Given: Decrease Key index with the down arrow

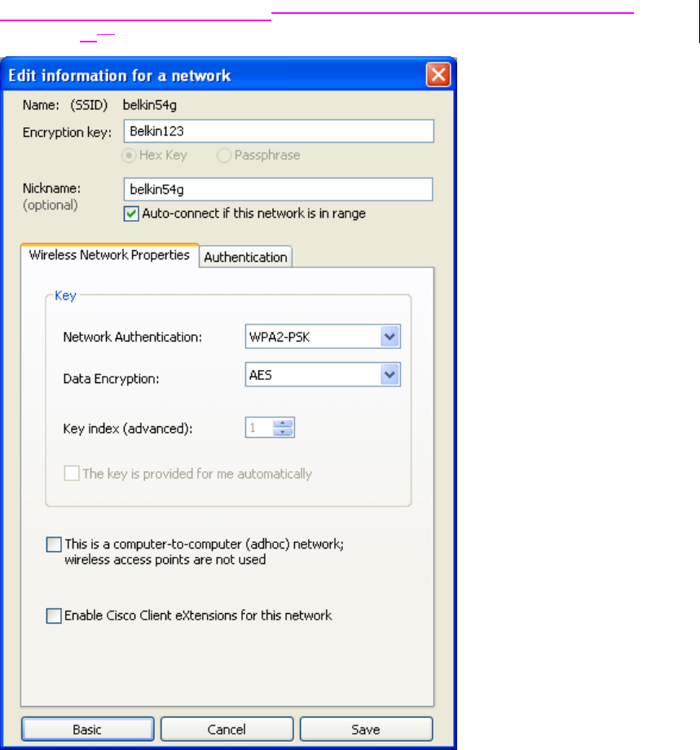Looking at the screenshot, I should (283, 432).
